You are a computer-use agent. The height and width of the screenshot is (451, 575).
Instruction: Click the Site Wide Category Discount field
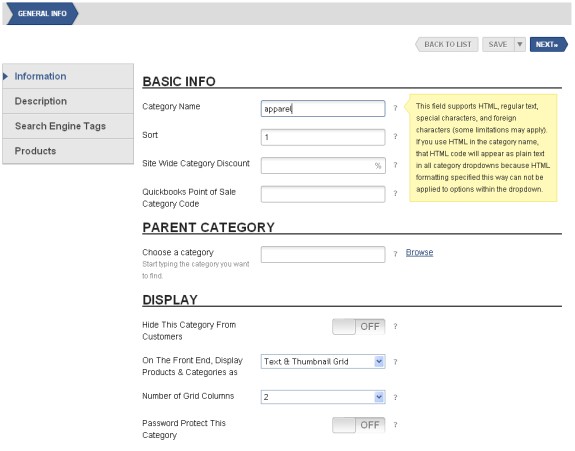coord(323,165)
